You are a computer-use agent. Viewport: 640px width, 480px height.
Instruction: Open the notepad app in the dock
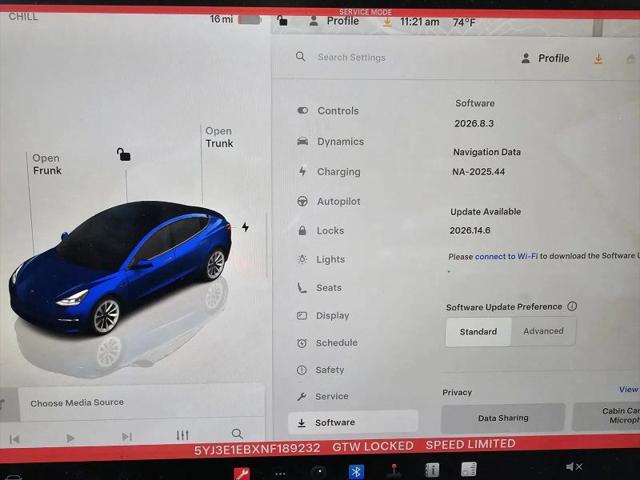click(x=469, y=469)
